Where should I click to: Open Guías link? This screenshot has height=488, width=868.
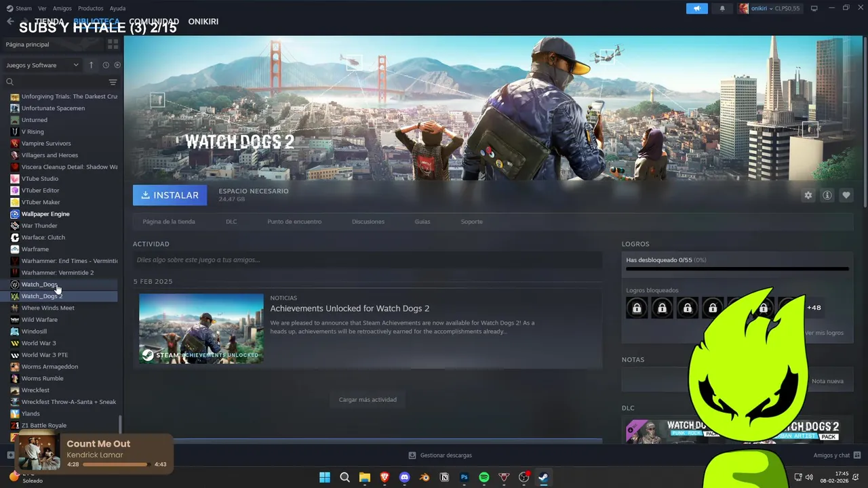point(422,222)
